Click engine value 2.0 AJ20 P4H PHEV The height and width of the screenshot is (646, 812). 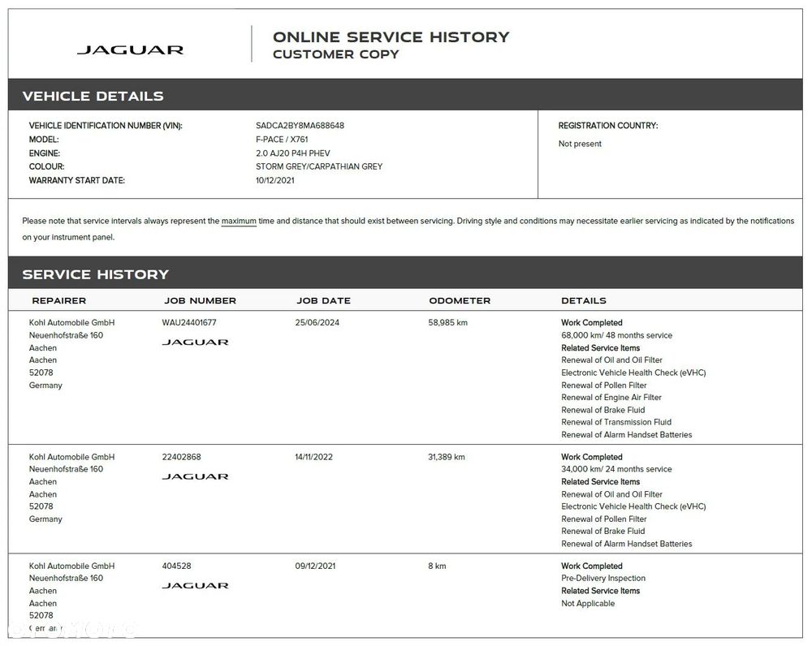(292, 153)
